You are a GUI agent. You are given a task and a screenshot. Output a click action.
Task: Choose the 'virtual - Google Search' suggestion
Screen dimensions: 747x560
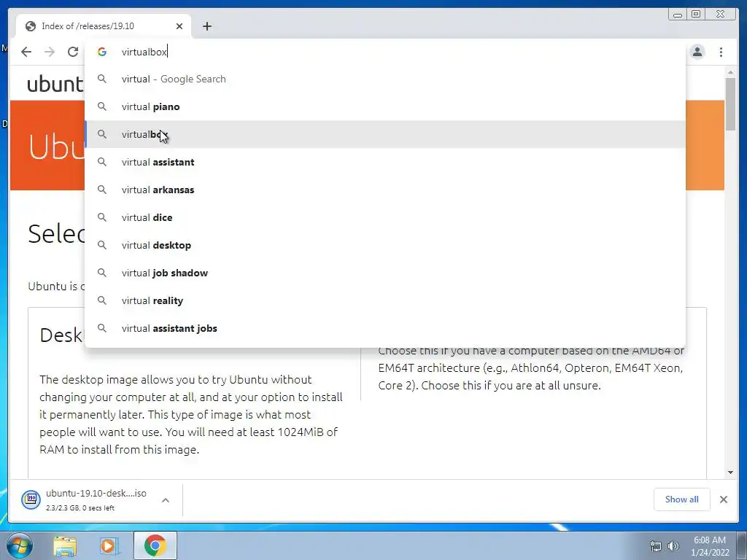(x=385, y=79)
